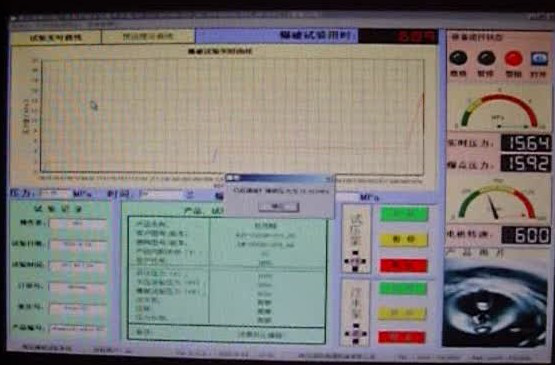Click the lower gauge with black needle
This screenshot has width=555, height=365.
pos(497,201)
